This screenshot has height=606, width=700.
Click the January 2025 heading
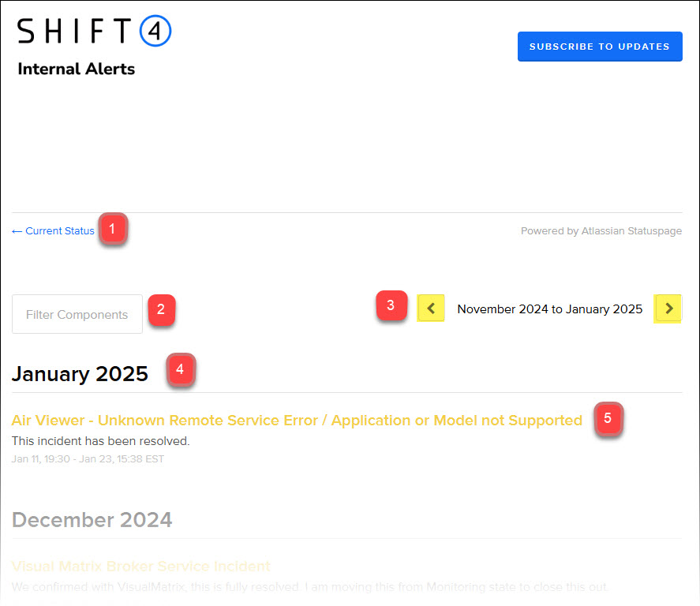(x=80, y=373)
